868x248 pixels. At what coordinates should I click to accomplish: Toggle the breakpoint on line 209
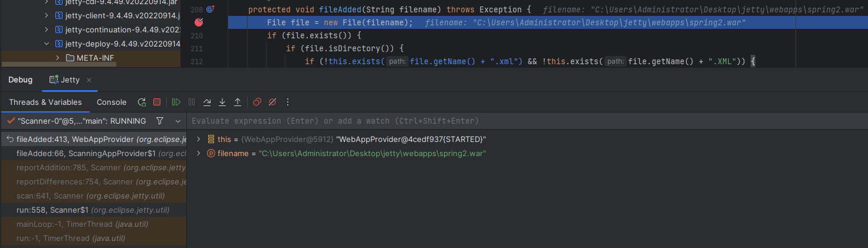click(x=199, y=22)
